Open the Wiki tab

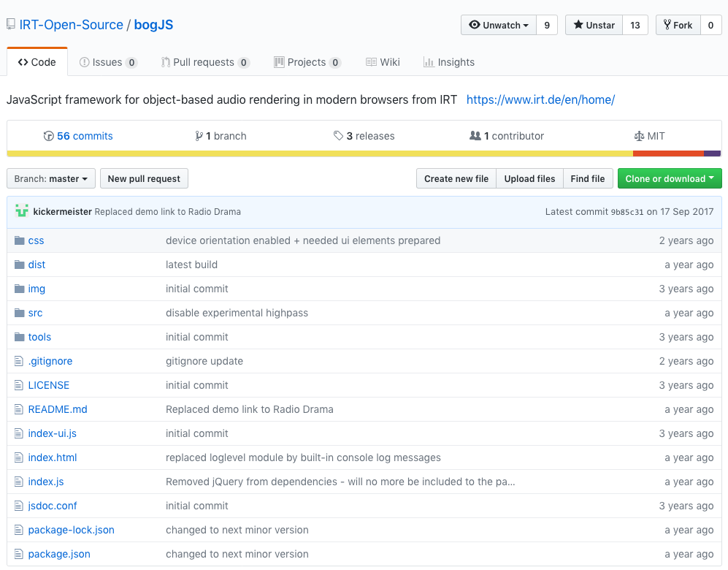point(383,62)
